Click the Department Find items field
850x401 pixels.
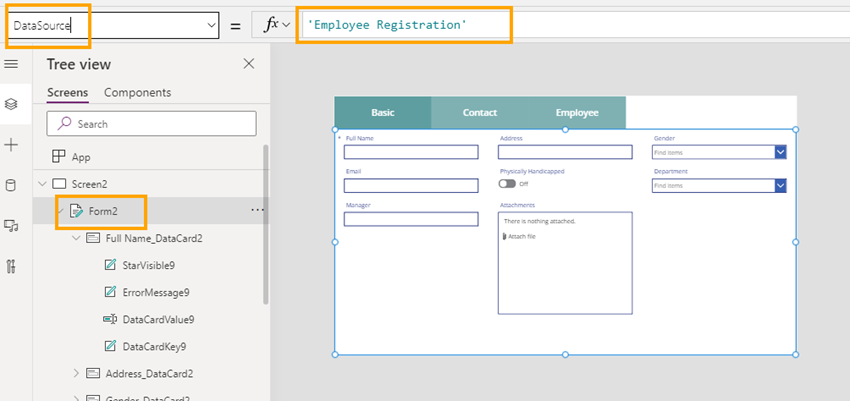(713, 186)
